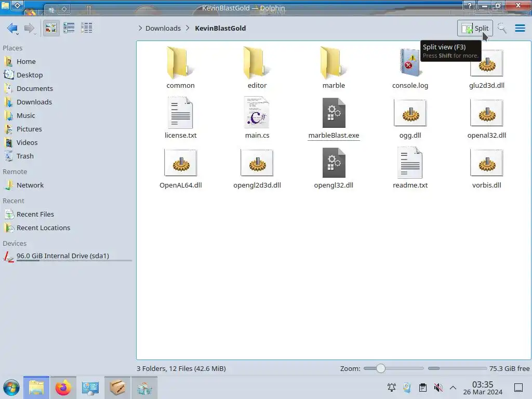Go forward with the grey forward arrow
This screenshot has width=532, height=399.
30,28
